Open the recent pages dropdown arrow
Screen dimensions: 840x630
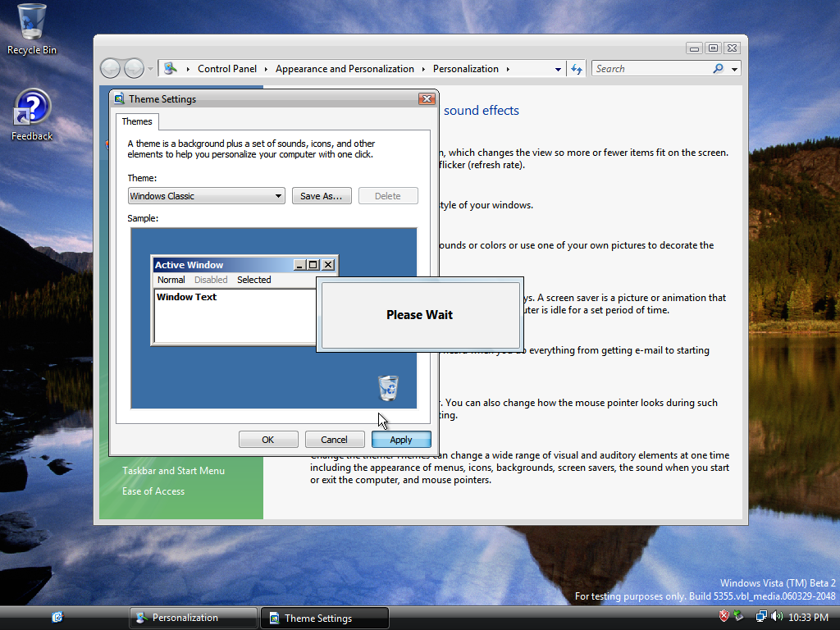click(x=151, y=69)
